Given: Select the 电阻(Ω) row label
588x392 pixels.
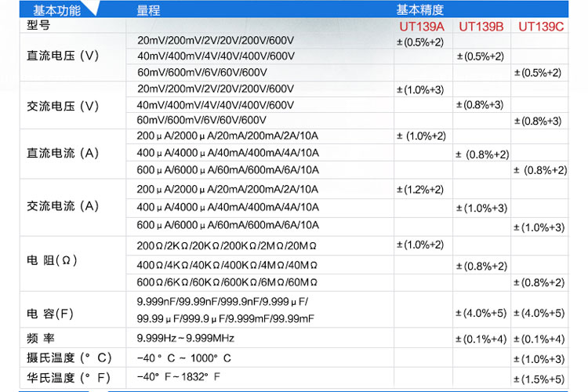Looking at the screenshot, I should [x=53, y=260].
